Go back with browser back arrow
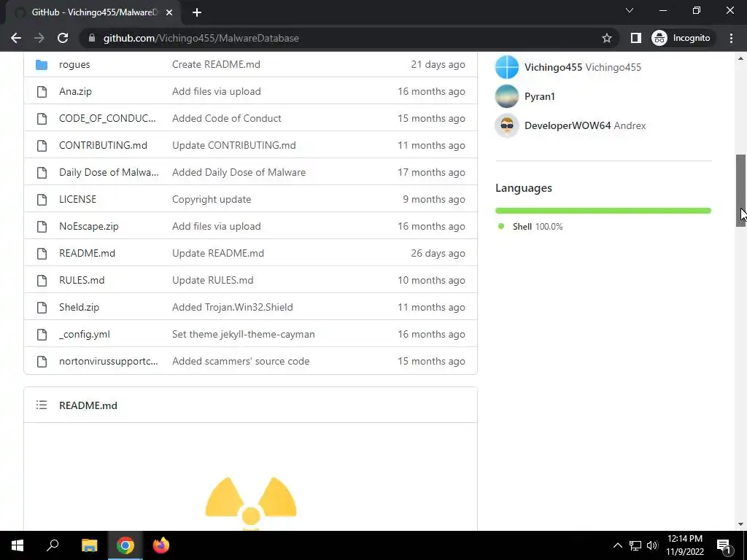Screen dimensions: 747x560 (16, 38)
